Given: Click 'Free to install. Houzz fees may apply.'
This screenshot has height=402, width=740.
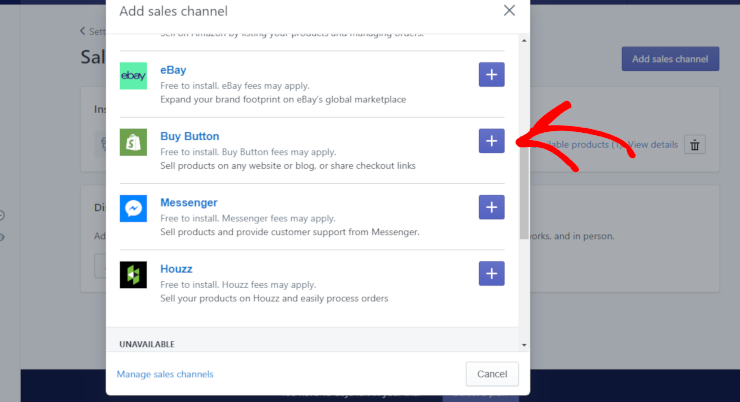Looking at the screenshot, I should [238, 285].
